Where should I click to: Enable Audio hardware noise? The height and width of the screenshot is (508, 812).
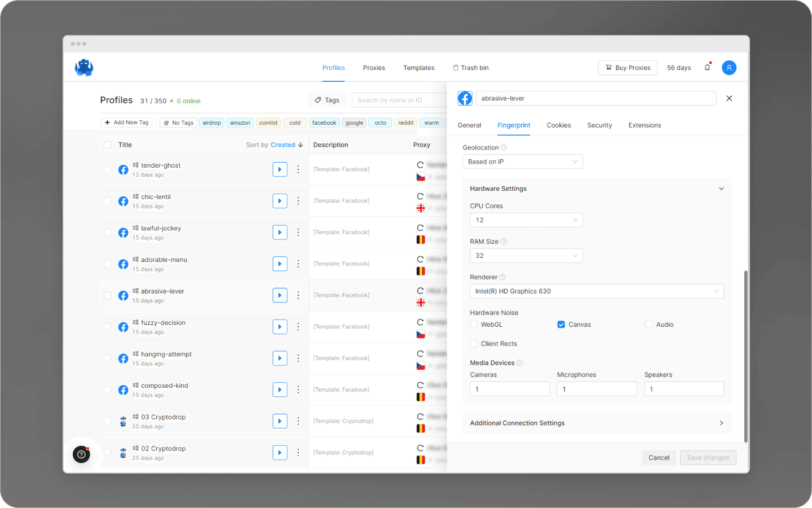(649, 325)
